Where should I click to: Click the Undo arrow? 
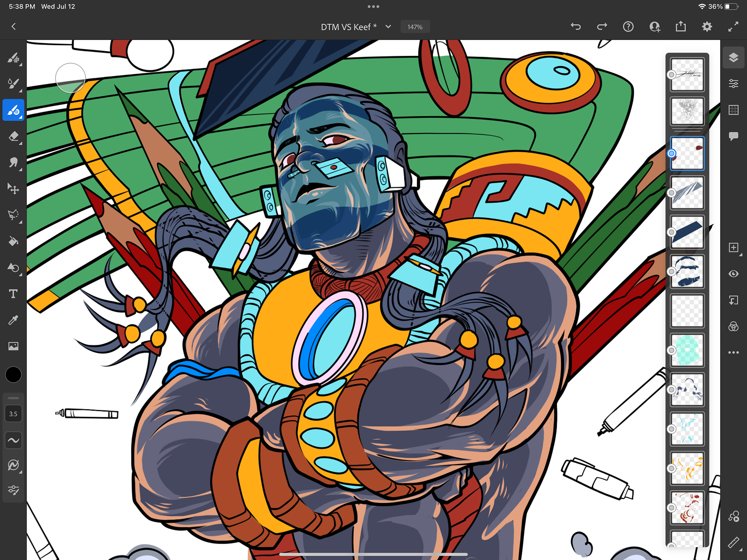(x=576, y=27)
